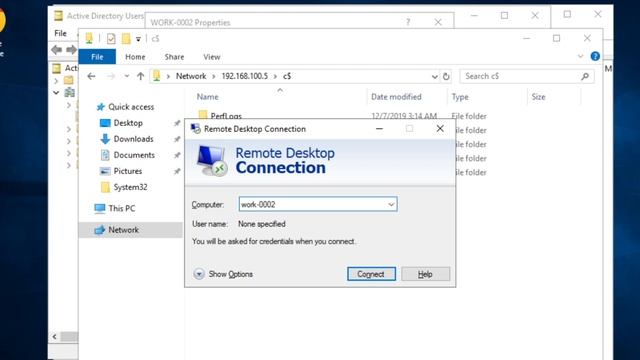Click c$ segment in the address bar
This screenshot has width=640, height=360.
coord(287,76)
